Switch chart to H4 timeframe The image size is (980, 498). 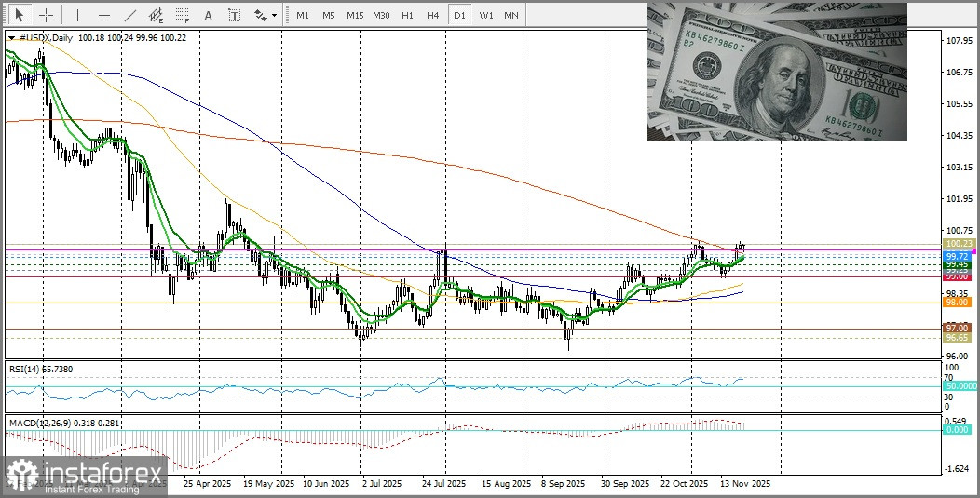coord(433,14)
